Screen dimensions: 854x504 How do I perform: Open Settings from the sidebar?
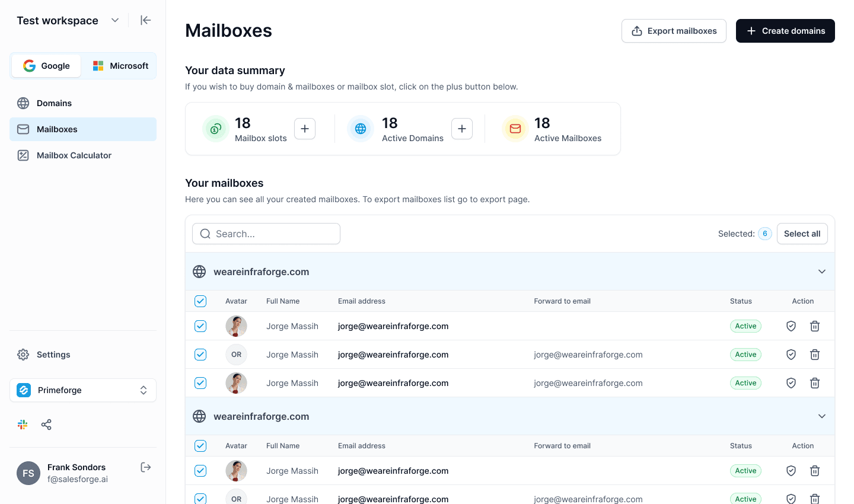(83, 355)
